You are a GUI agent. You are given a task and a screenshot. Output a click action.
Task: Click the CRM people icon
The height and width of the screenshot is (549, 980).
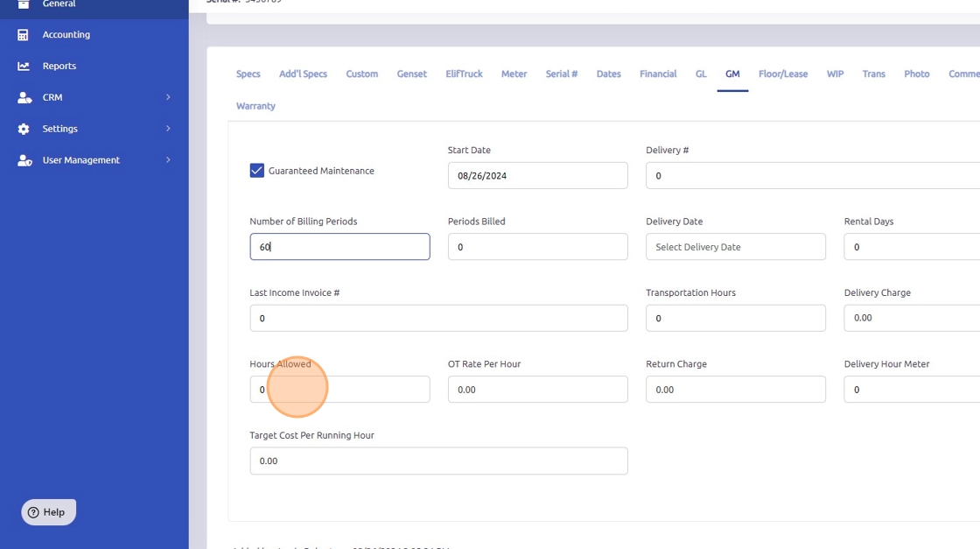[x=24, y=98]
